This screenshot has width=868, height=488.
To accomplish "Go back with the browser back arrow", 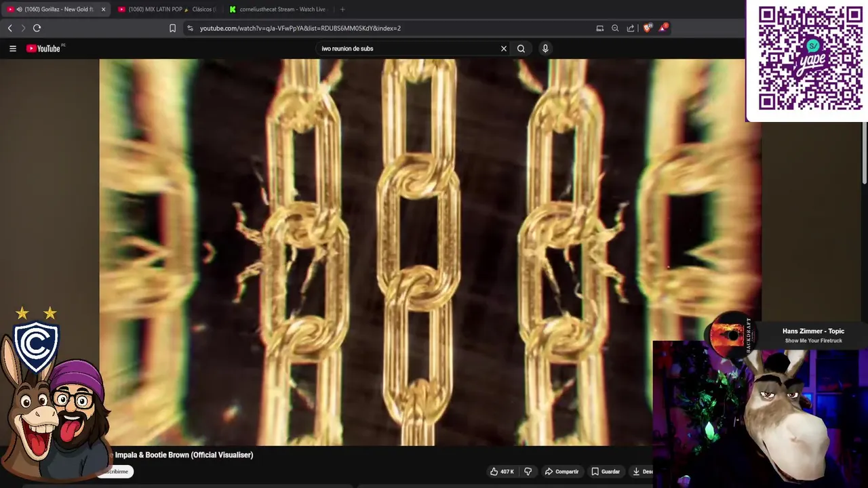I will (x=9, y=28).
